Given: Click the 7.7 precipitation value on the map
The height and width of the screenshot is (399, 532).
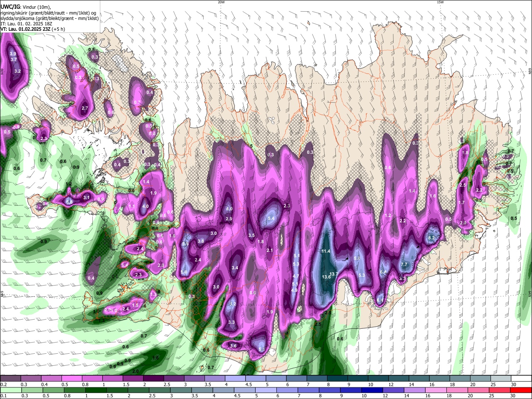Looking at the screenshot, I should [404, 264].
